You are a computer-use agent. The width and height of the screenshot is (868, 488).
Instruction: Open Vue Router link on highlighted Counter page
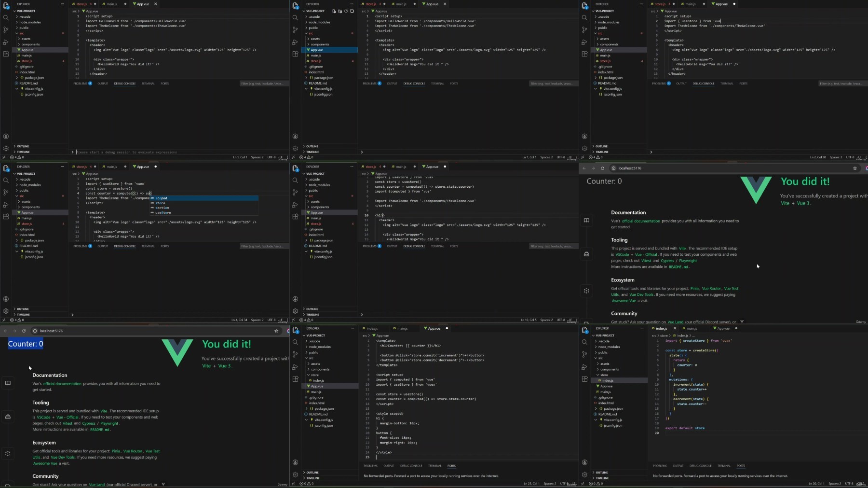pyautogui.click(x=133, y=451)
